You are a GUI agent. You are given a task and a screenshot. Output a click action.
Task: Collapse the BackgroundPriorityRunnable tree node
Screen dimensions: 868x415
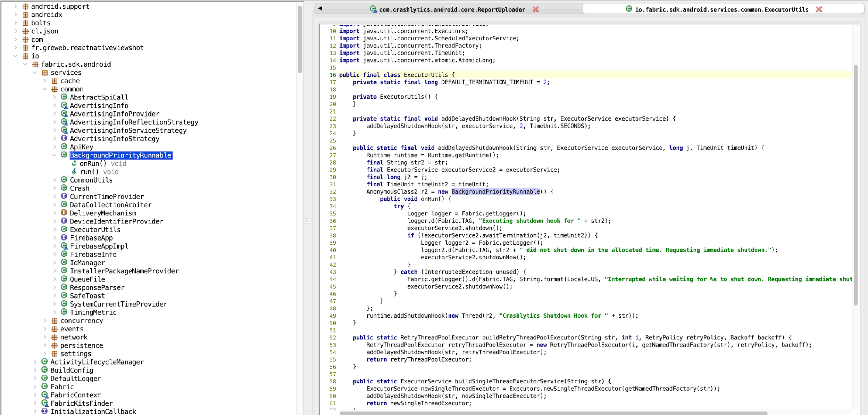click(55, 155)
